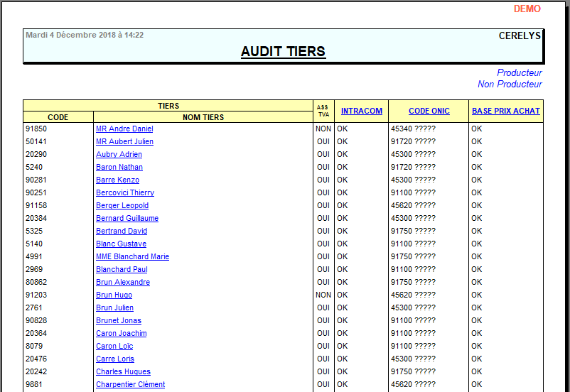Select the Caron Joachim link
The image size is (570, 392).
(x=122, y=334)
